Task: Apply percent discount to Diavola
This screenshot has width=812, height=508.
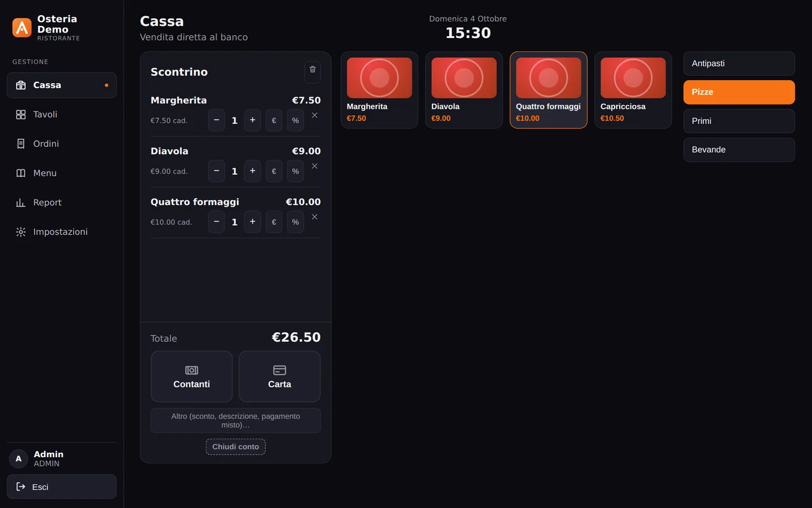Action: (x=295, y=171)
